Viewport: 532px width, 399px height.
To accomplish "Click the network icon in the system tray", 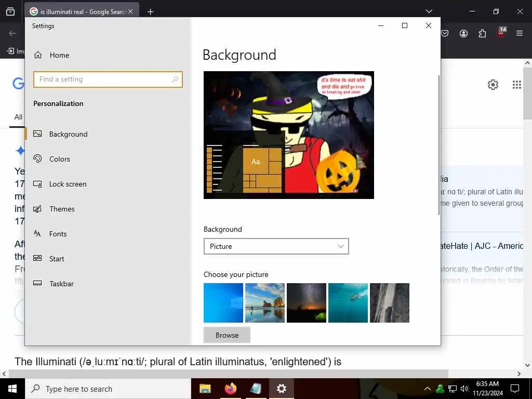I will (x=453, y=389).
